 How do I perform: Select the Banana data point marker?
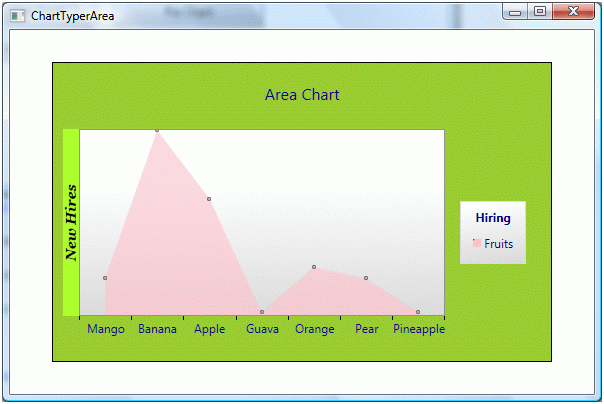[157, 131]
